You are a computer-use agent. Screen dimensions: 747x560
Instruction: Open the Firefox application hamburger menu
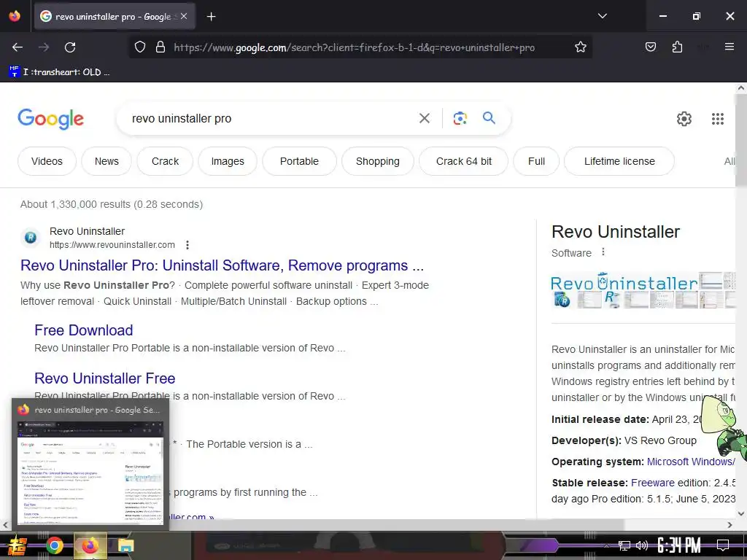tap(729, 47)
